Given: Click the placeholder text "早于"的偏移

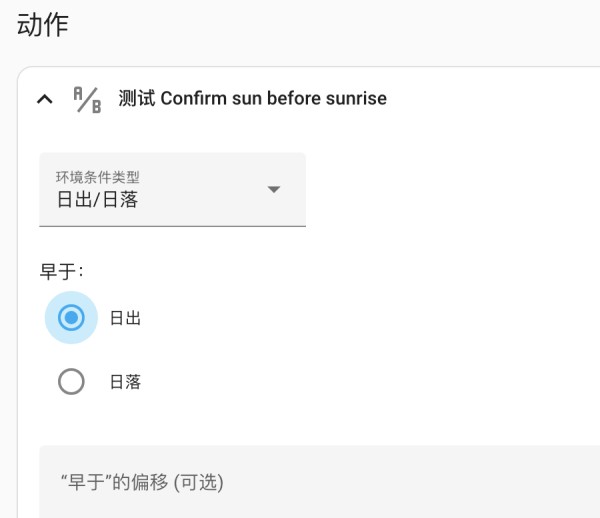Looking at the screenshot, I should coord(114,482).
